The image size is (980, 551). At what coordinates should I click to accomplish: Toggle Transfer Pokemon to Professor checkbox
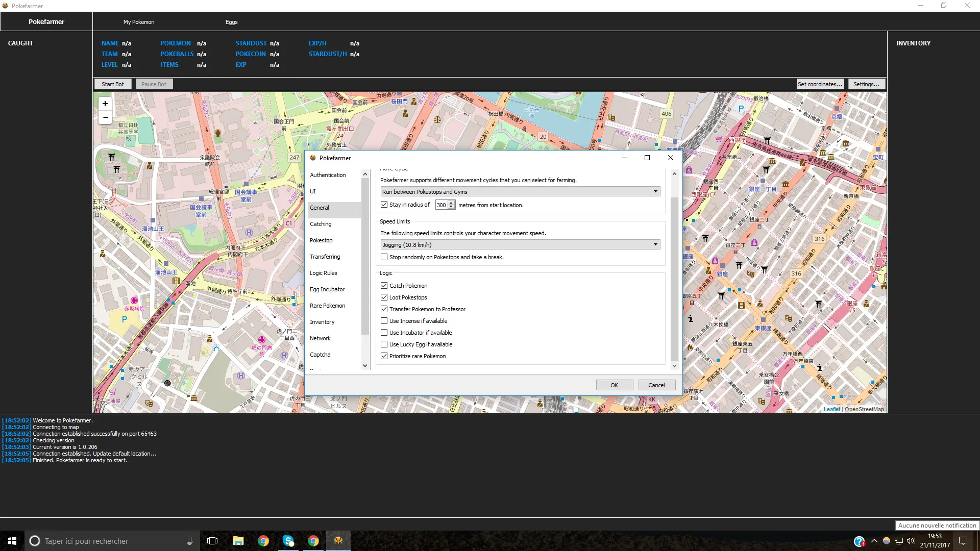384,309
